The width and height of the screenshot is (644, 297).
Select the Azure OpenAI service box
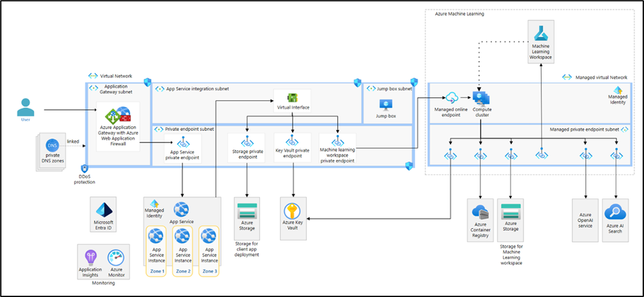pos(585,221)
